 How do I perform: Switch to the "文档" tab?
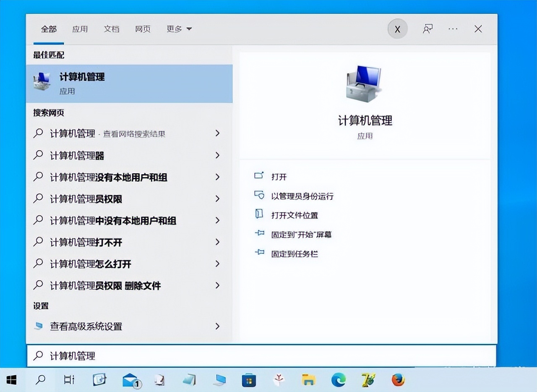click(x=111, y=29)
